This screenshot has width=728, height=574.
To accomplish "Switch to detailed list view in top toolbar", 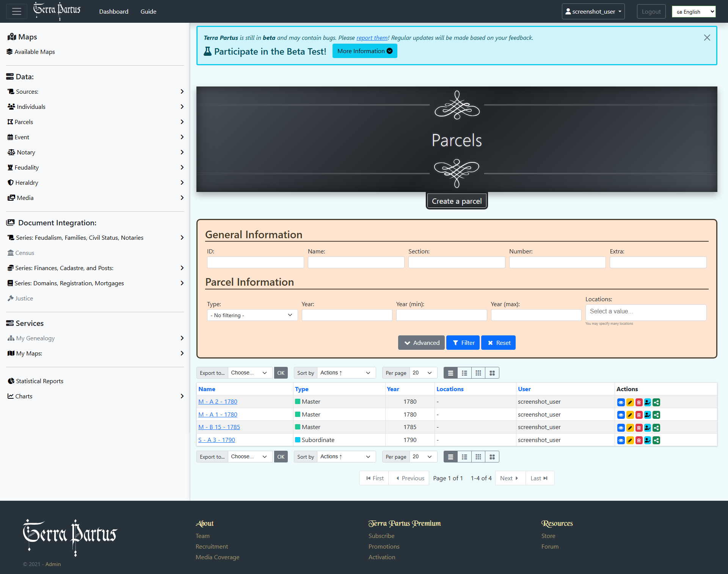I will point(464,373).
